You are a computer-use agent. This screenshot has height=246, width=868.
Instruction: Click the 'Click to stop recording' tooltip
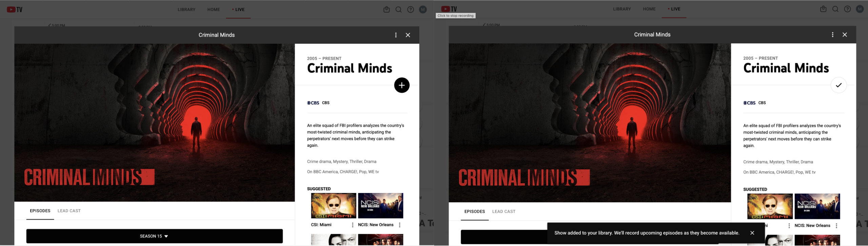[455, 16]
